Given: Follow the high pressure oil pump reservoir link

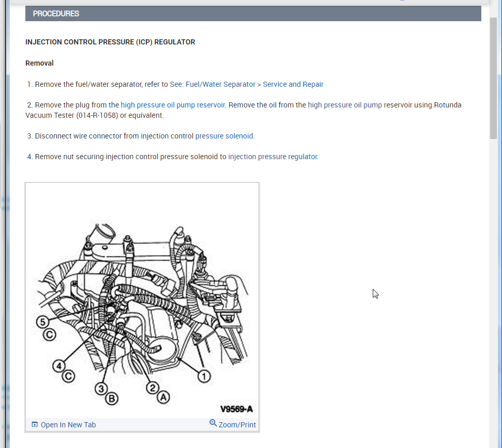Looking at the screenshot, I should point(173,105).
